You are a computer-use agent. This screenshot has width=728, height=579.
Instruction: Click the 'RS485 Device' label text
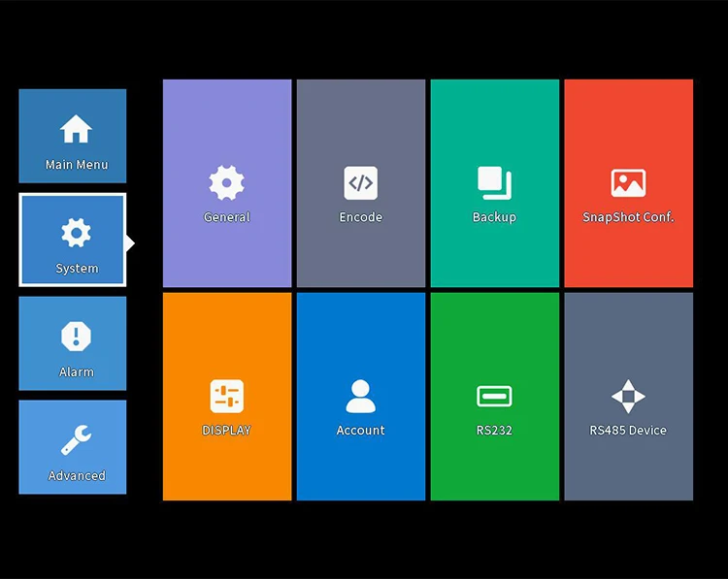coord(628,431)
